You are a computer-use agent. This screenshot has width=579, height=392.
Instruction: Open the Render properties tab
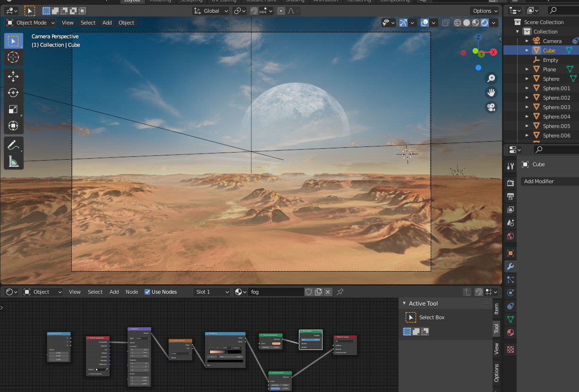(x=510, y=183)
